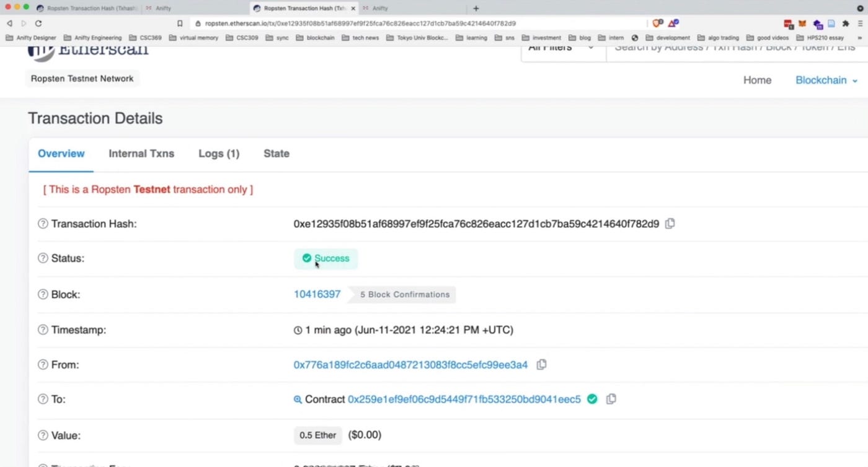Open the browser hamburger menu

(859, 24)
